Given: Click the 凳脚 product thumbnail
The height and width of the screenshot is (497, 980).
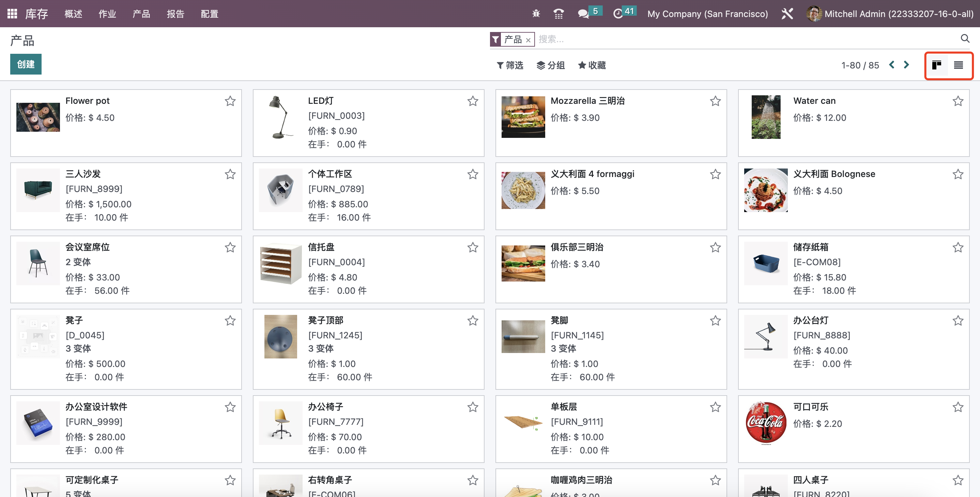Looking at the screenshot, I should 523,337.
